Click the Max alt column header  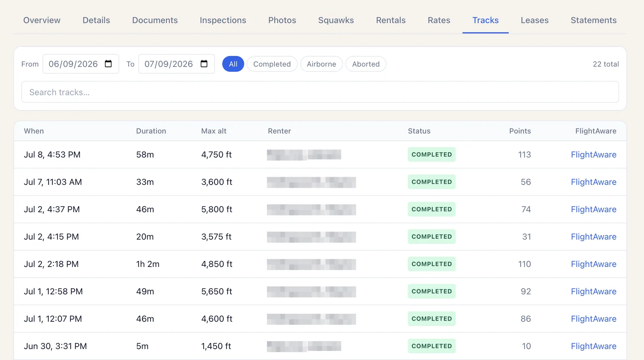click(x=214, y=131)
